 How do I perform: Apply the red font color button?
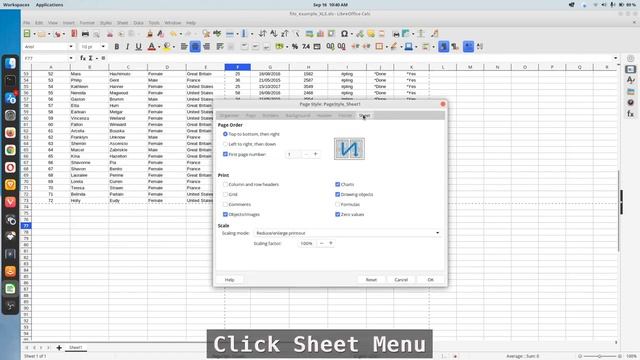151,47
